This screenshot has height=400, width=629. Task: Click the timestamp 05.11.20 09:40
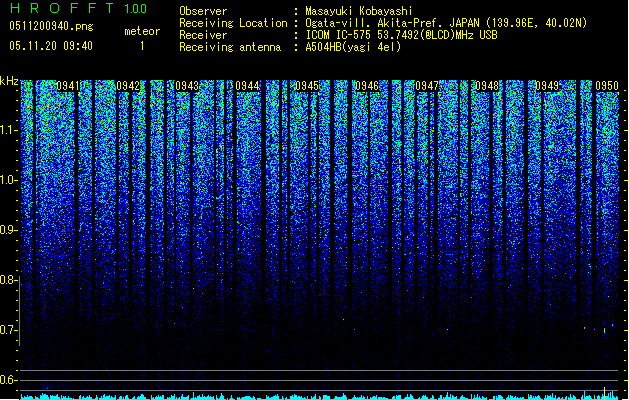coord(51,46)
